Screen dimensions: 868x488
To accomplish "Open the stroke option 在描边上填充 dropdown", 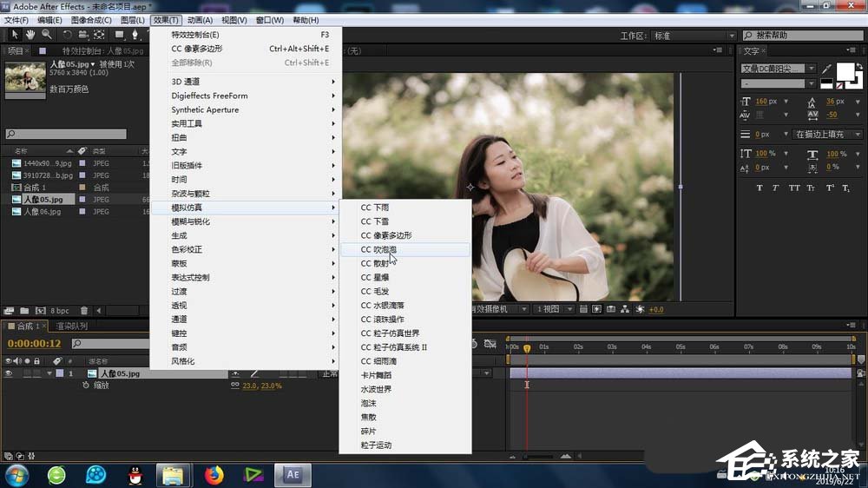I will 826,135.
